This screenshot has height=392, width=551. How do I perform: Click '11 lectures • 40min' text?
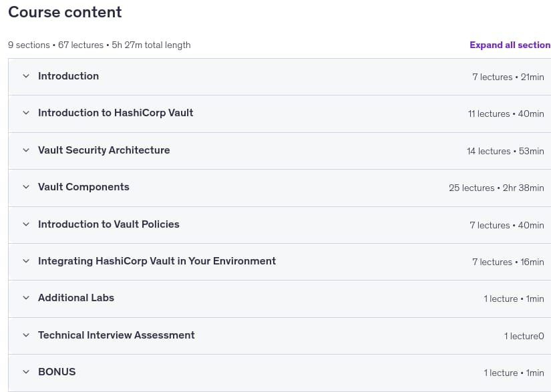(506, 114)
